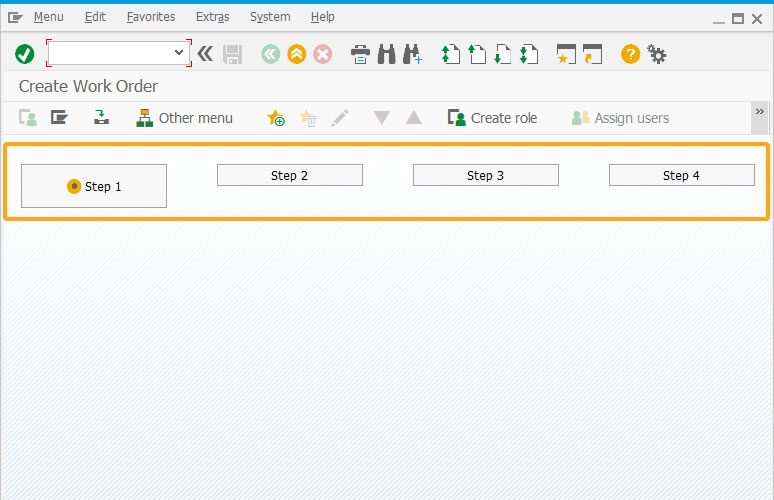Image resolution: width=774 pixels, height=500 pixels.
Task: Click the Find binoculars icon
Action: [387, 54]
